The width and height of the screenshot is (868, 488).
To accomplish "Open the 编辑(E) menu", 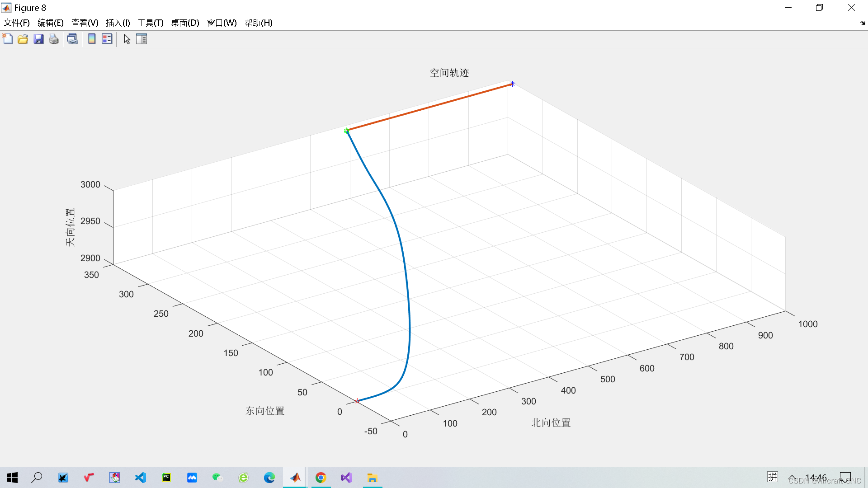I will (x=50, y=23).
